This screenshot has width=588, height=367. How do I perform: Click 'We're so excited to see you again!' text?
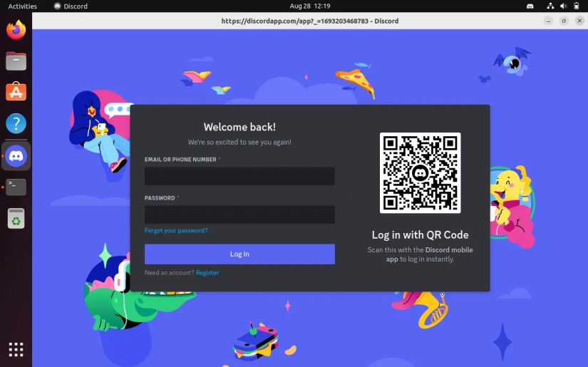tap(239, 142)
